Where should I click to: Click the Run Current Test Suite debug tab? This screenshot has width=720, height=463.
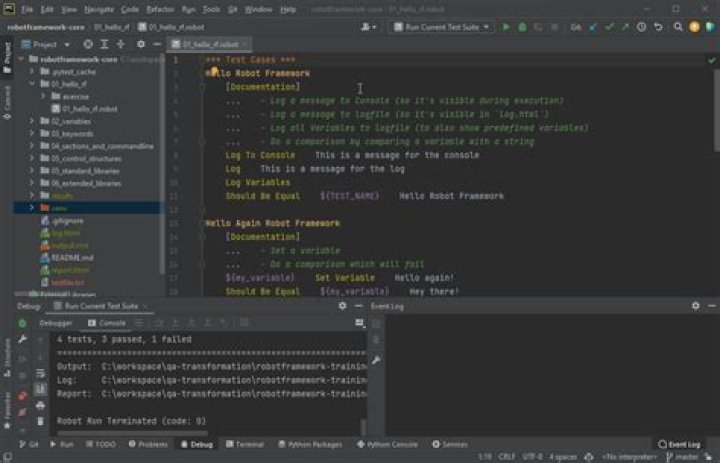point(100,306)
